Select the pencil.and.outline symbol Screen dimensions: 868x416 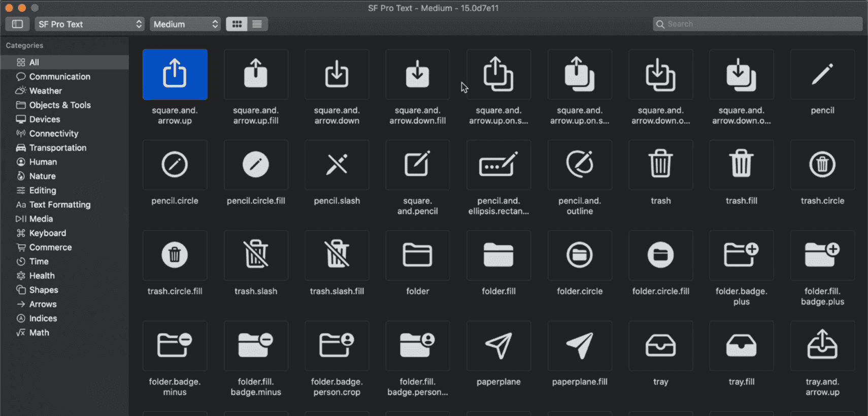pyautogui.click(x=580, y=165)
